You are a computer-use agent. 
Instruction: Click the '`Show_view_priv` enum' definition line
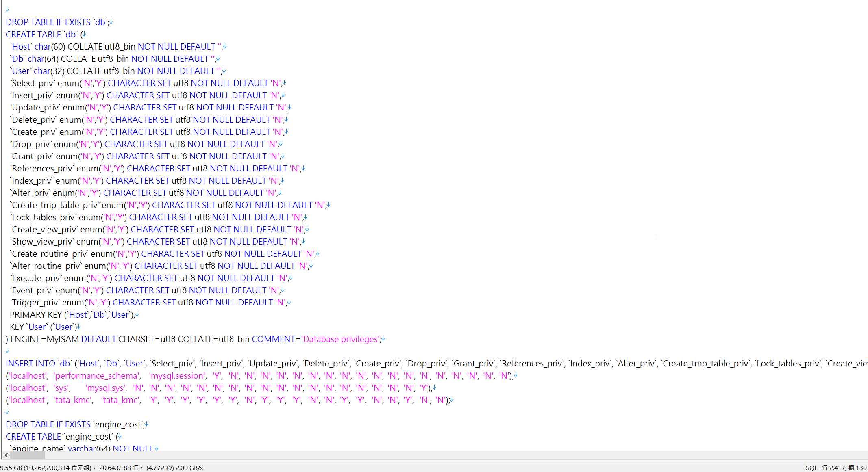(x=156, y=242)
